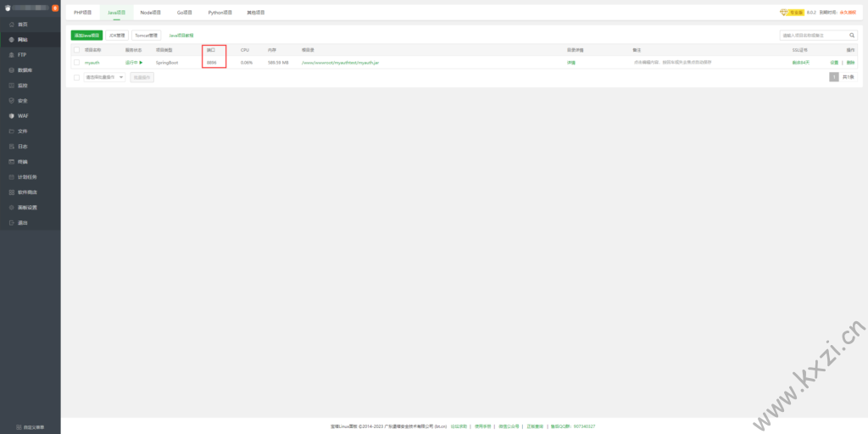Screen dimensions: 868x434
Task: Open the 正版查询 footer link
Action: (535, 426)
